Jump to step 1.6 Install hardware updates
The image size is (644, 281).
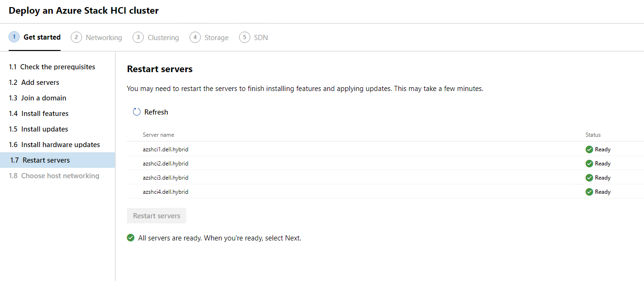(54, 145)
